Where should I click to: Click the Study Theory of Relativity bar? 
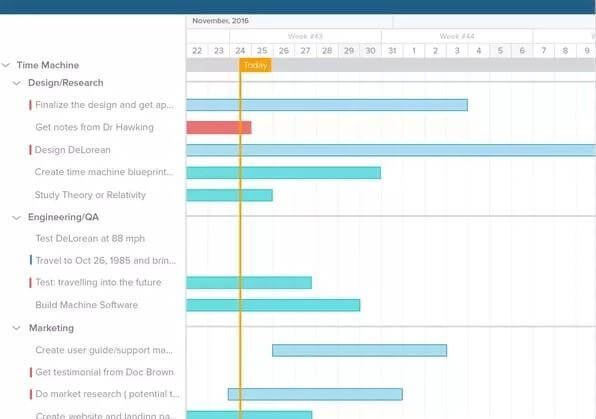230,195
